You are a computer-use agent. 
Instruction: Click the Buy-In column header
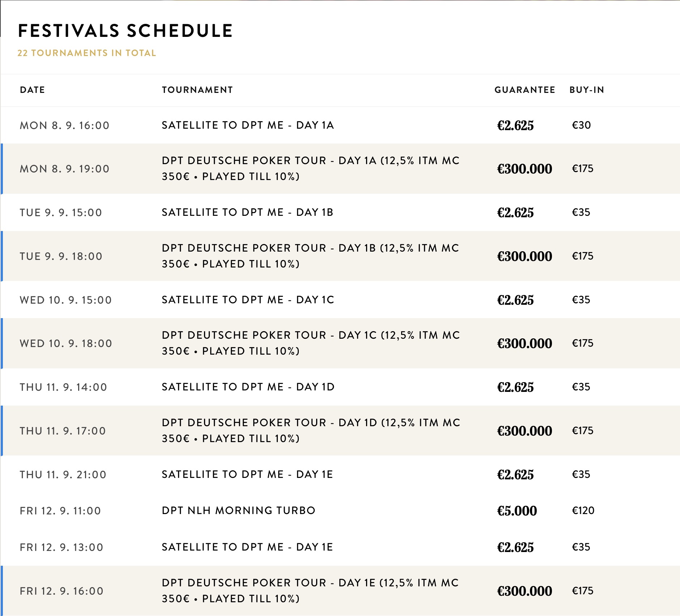(587, 90)
